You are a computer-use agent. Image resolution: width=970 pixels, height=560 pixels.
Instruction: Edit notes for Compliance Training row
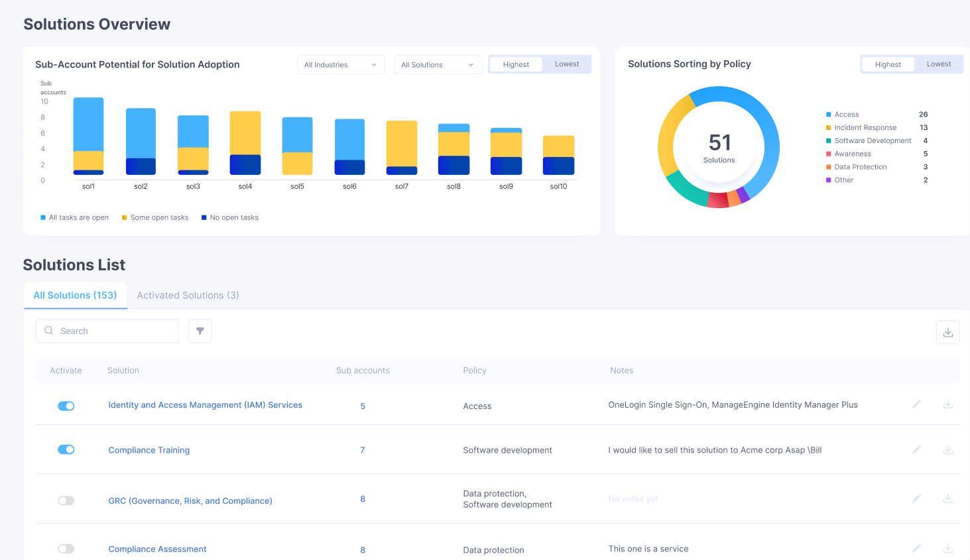[916, 449]
